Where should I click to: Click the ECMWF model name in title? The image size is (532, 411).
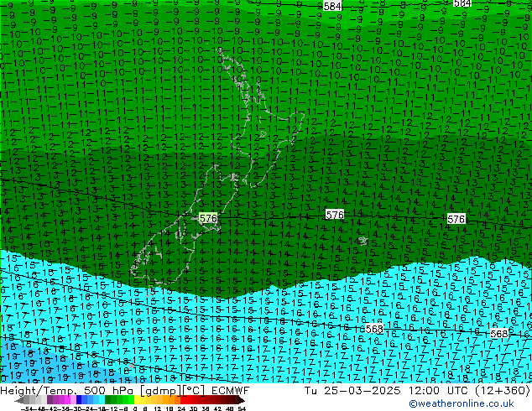[231, 391]
